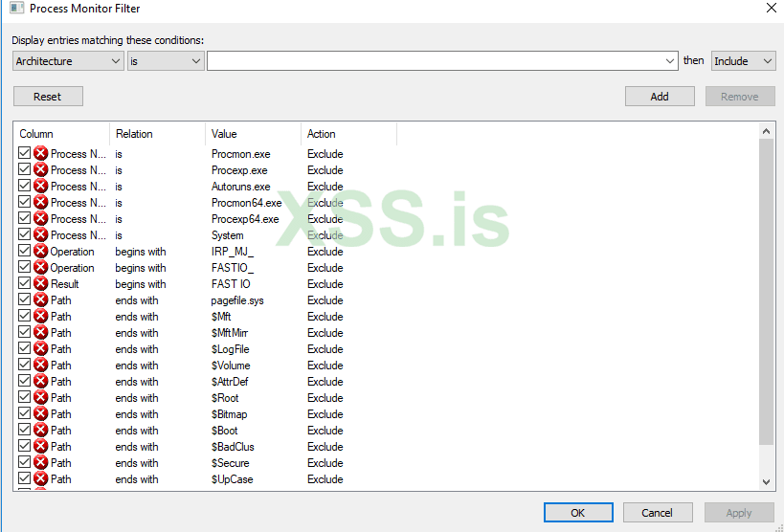Confirm with the OK button
Image resolution: width=784 pixels, height=532 pixels.
[578, 513]
